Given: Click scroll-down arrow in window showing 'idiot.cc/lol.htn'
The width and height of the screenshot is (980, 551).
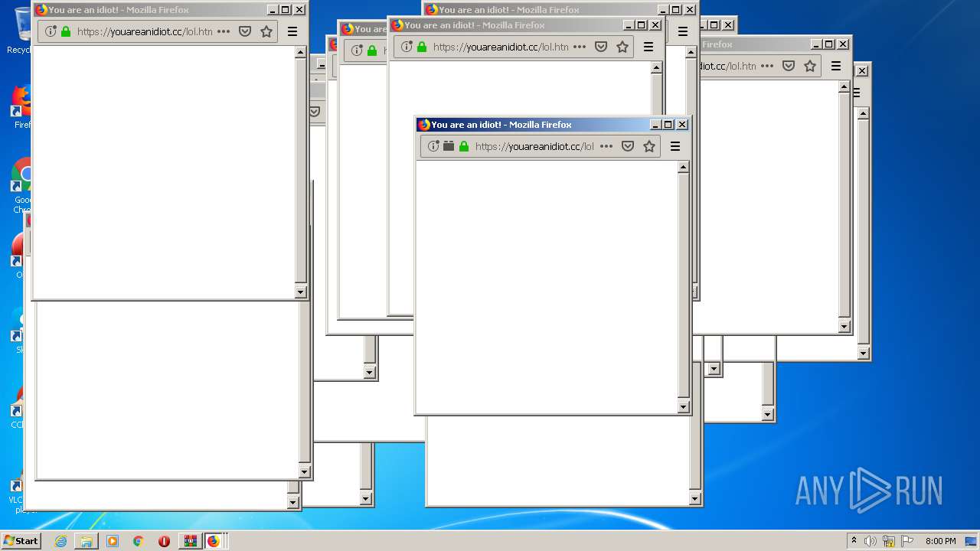Looking at the screenshot, I should click(x=844, y=327).
